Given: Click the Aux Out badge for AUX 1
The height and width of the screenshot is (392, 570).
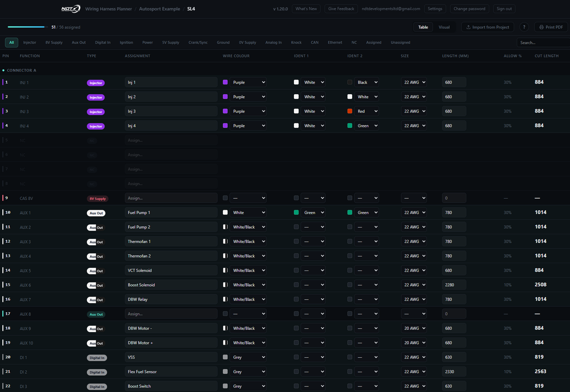Looking at the screenshot, I should click(96, 213).
